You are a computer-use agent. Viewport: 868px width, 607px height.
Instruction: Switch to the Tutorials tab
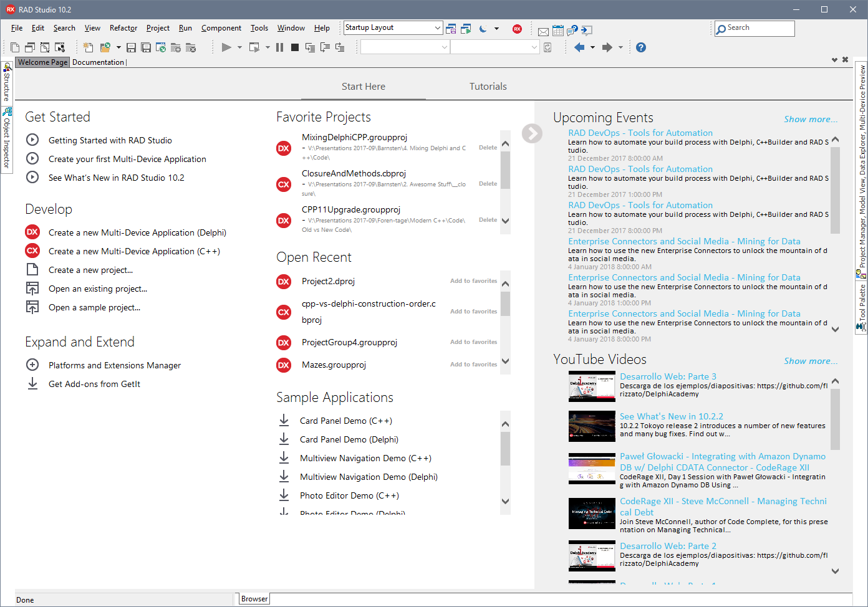point(488,87)
